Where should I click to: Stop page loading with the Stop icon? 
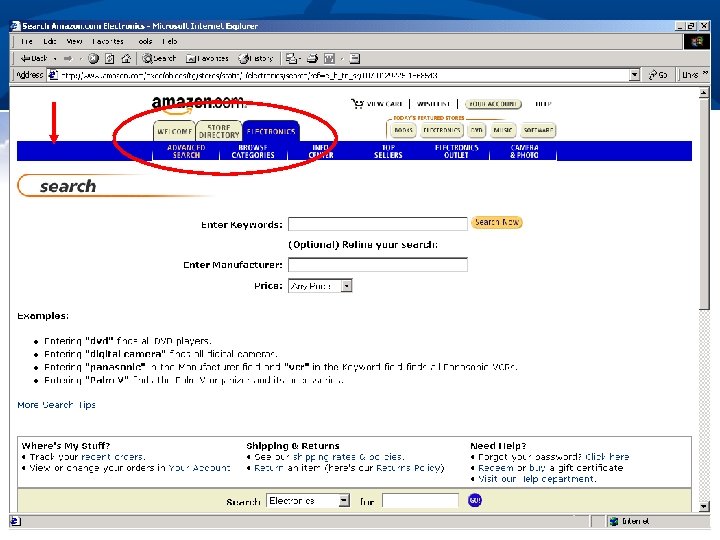[93, 58]
